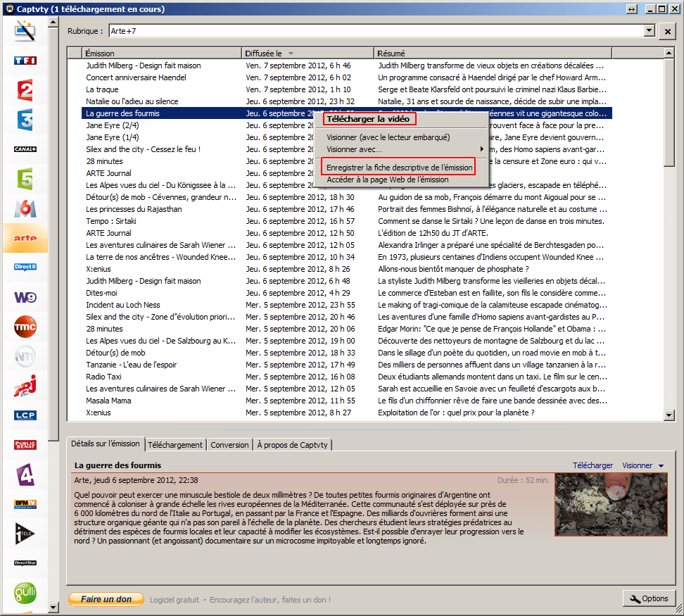Open the Conversion tab

point(229,445)
